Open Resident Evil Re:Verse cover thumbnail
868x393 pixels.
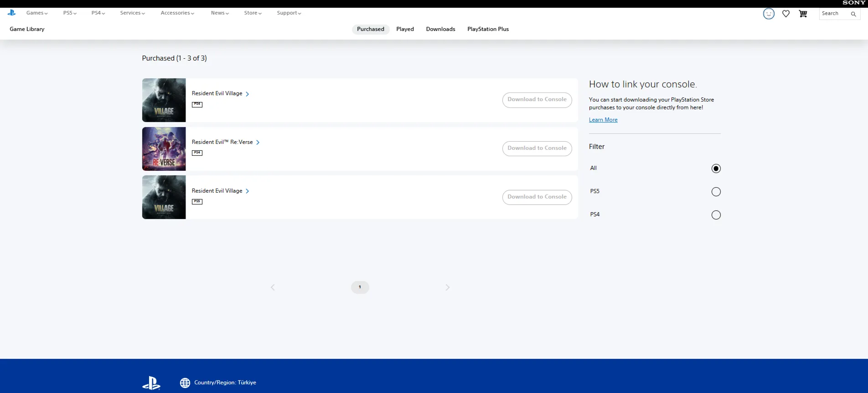pos(164,149)
